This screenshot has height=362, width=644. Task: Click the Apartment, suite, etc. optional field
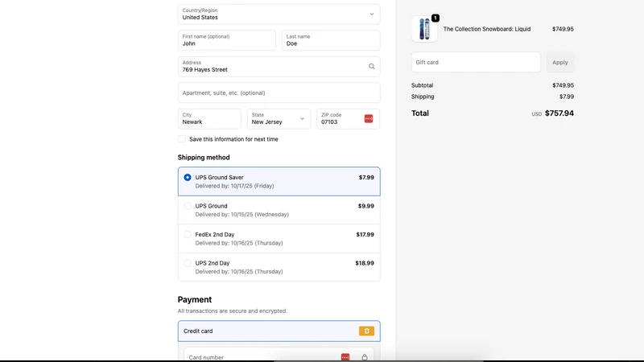(x=279, y=93)
